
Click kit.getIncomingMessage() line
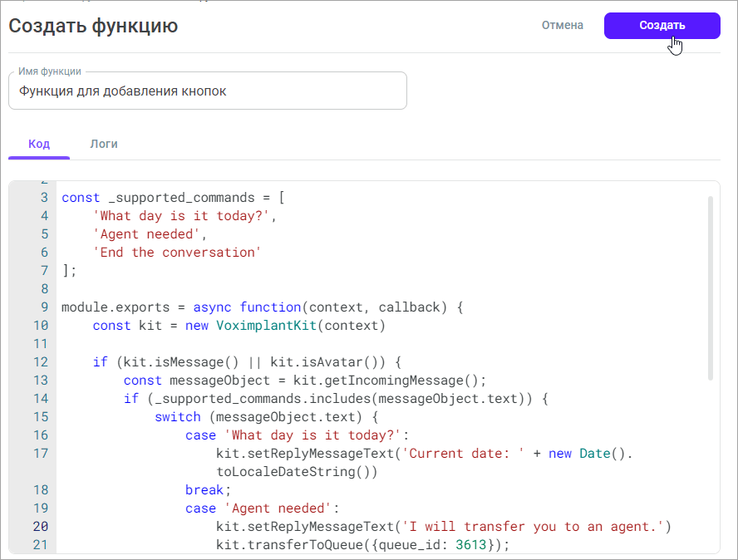304,381
